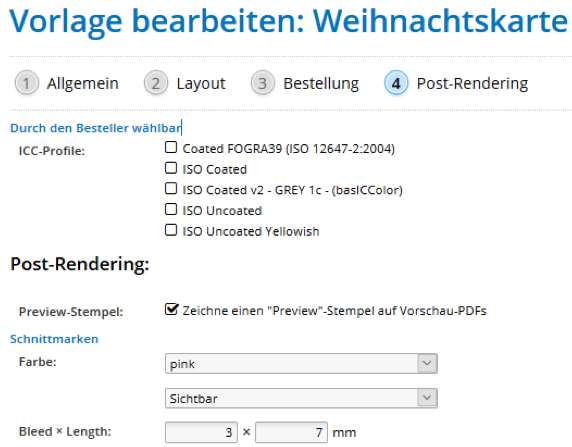
Task: Click the Durch den Besteller wählbar heading
Action: click(96, 128)
